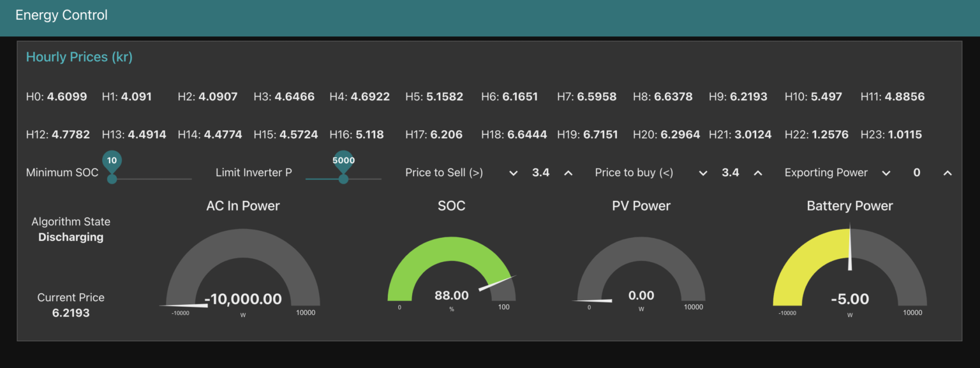Screen dimensions: 980x368
Task: Open the Price to buy dropdown chevron
Action: pos(703,172)
